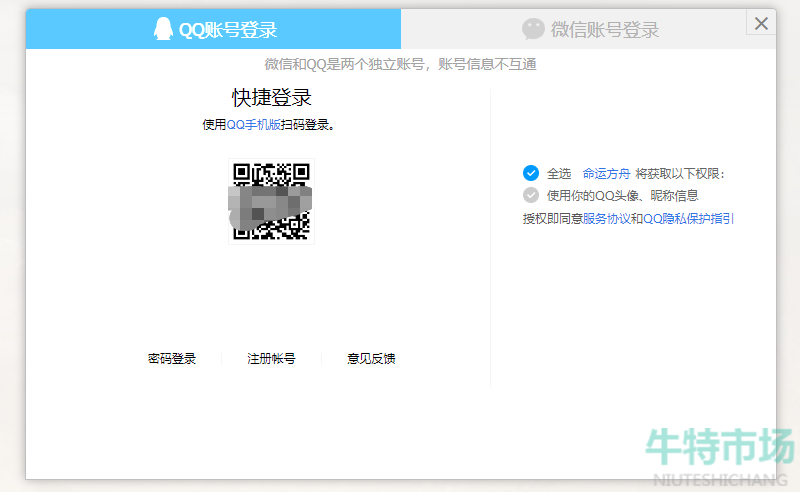
Task: Click the QQ penguin icon
Action: pyautogui.click(x=162, y=29)
